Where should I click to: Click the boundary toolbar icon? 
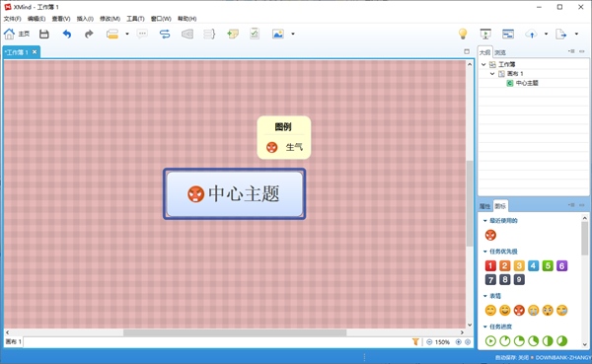tap(187, 34)
